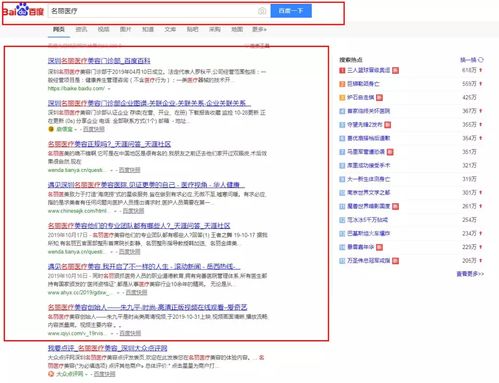Screen dimensions: 499x383
Task: Open 百度快照 beside www.ahyx.cc URL
Action: [136, 292]
